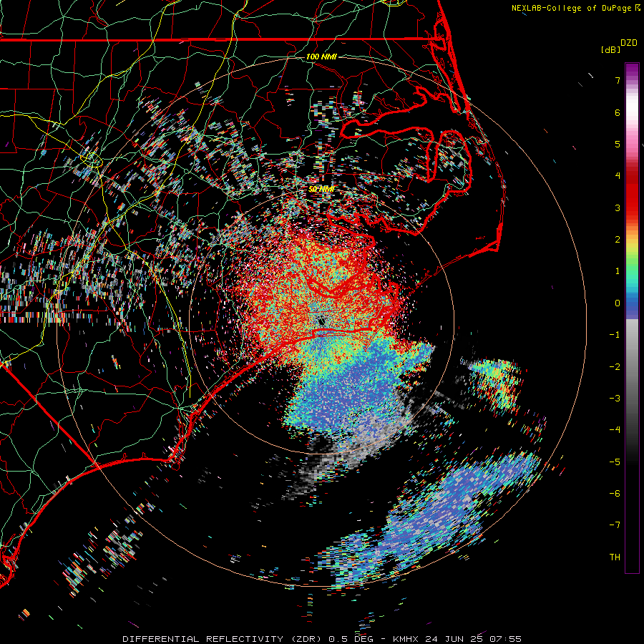Click the TH label on color scale
Viewport: 644px width, 644px height.
(615, 557)
